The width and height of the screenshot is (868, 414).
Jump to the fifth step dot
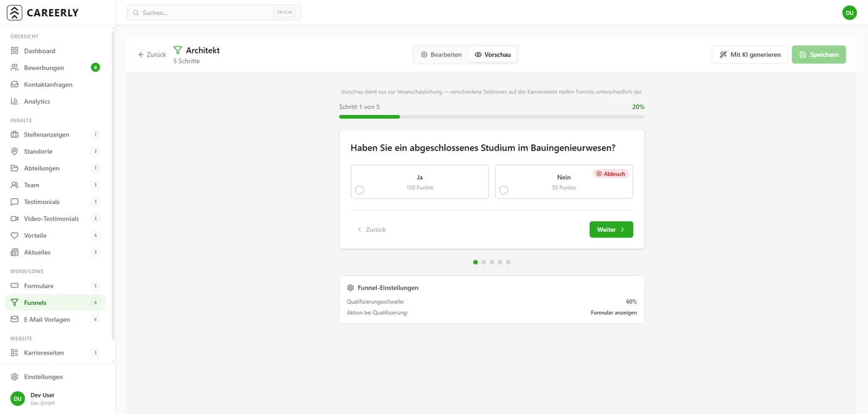coord(508,262)
